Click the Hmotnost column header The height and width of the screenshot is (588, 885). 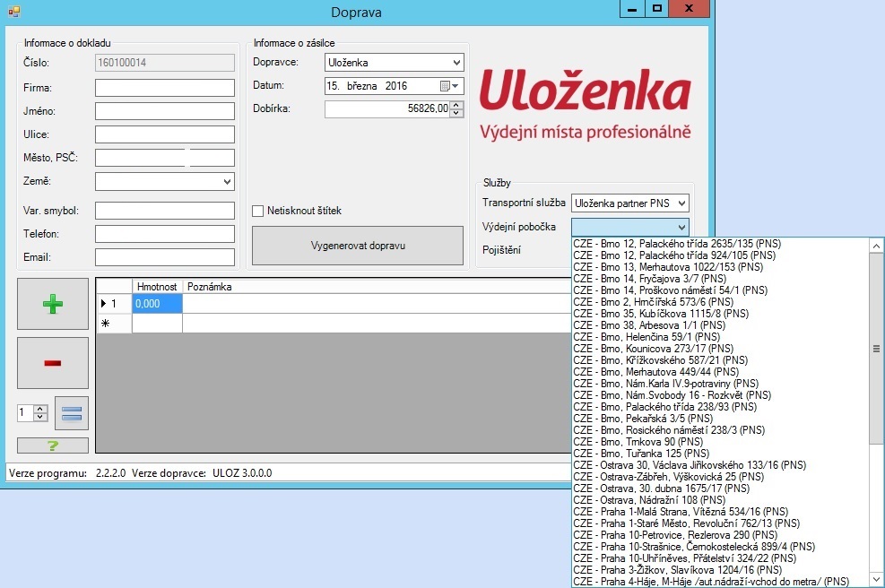pyautogui.click(x=157, y=287)
